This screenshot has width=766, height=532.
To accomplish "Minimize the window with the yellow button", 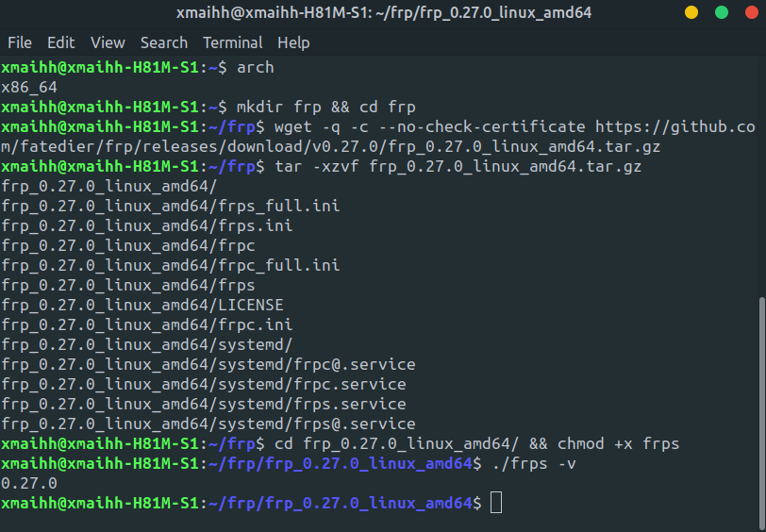I will coord(691,14).
